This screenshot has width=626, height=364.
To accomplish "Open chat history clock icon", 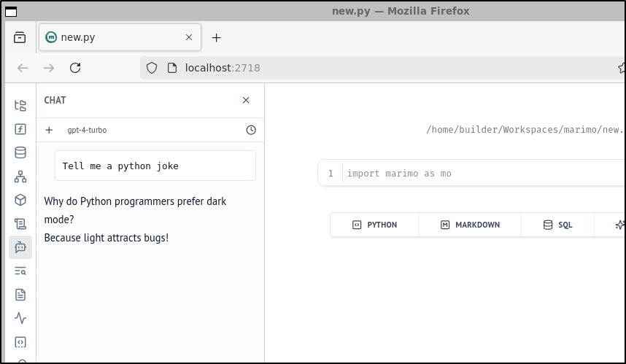I will click(251, 130).
